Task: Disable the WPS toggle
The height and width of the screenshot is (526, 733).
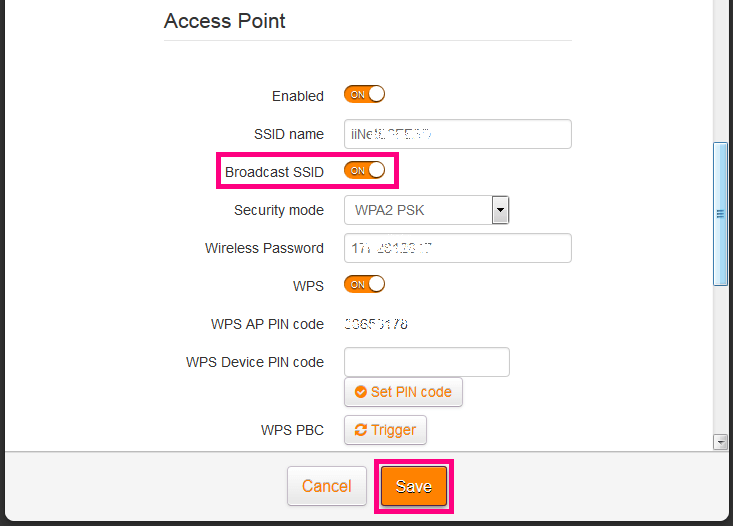Action: 364,285
